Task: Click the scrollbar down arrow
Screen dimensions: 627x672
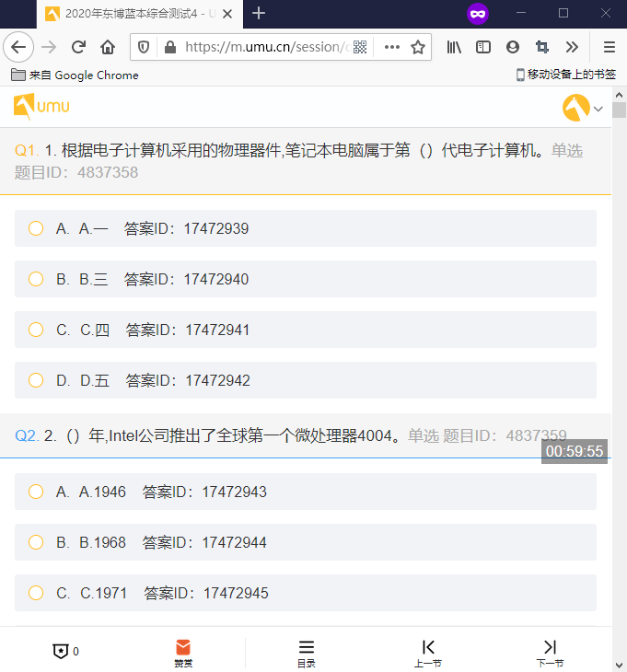Action: (x=619, y=665)
